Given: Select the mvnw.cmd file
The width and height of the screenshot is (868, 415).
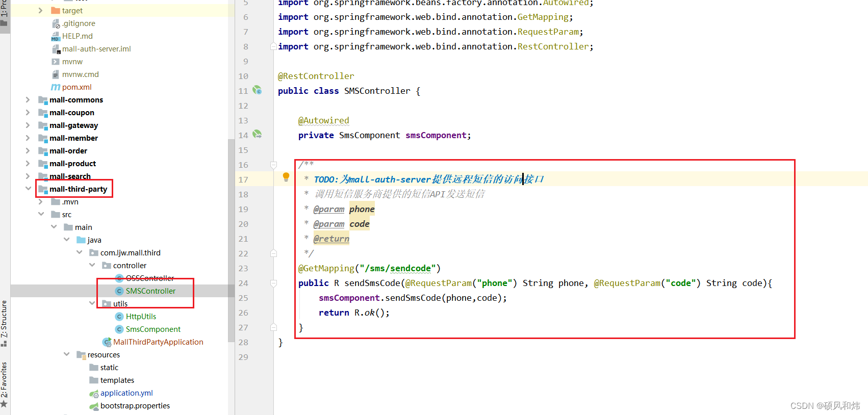Looking at the screenshot, I should point(80,74).
